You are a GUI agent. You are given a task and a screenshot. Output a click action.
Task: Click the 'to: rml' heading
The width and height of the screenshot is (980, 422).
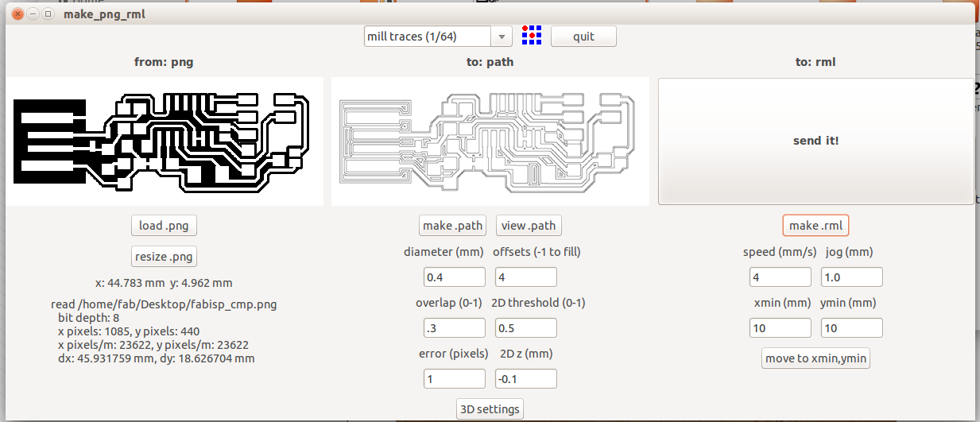(x=815, y=61)
